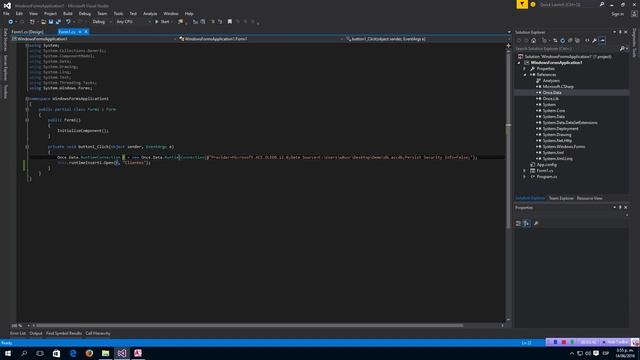This screenshot has height=360, width=640.
Task: Select System.Windows.Forms reference
Action: coord(564,147)
